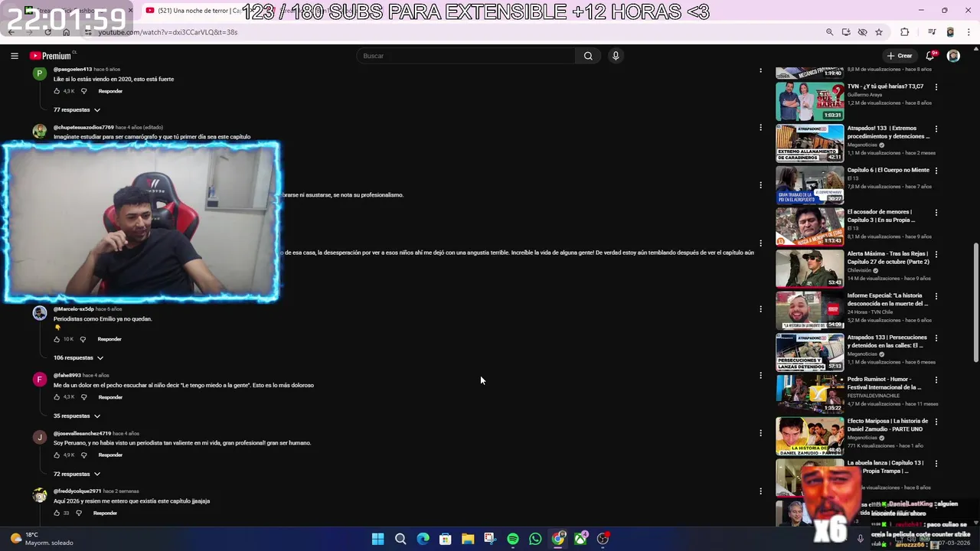
Task: Open the YouTube account avatar menu
Action: tap(953, 56)
